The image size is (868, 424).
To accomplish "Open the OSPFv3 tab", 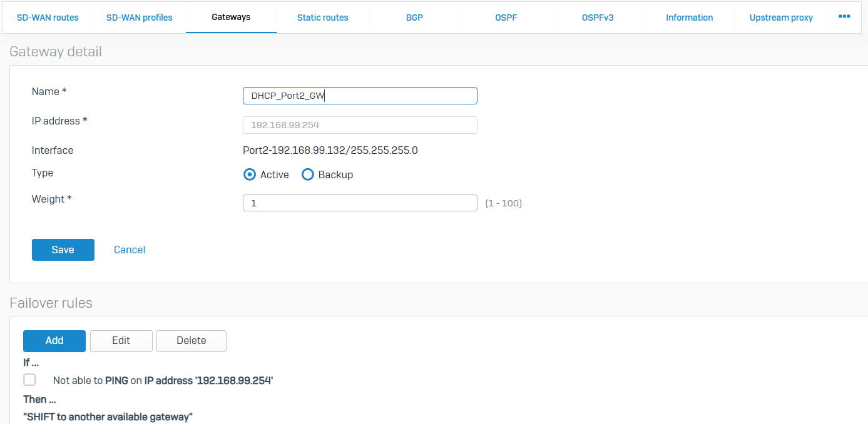I will click(x=597, y=18).
